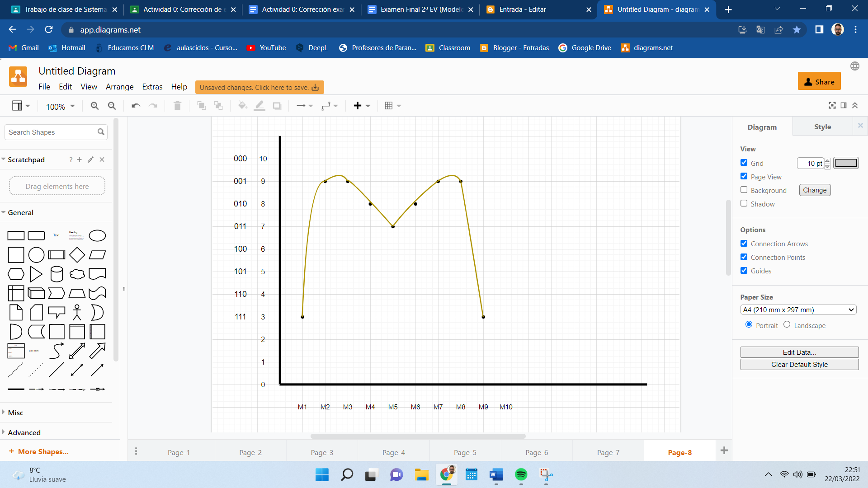868x488 pixels.
Task: Click the insert plus icon in toolbar
Action: tap(358, 106)
